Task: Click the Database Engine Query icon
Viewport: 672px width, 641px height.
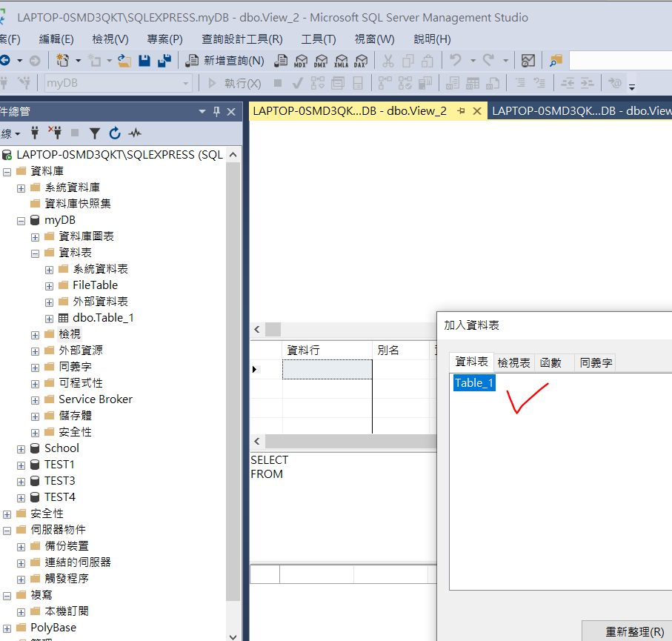Action: (x=281, y=61)
